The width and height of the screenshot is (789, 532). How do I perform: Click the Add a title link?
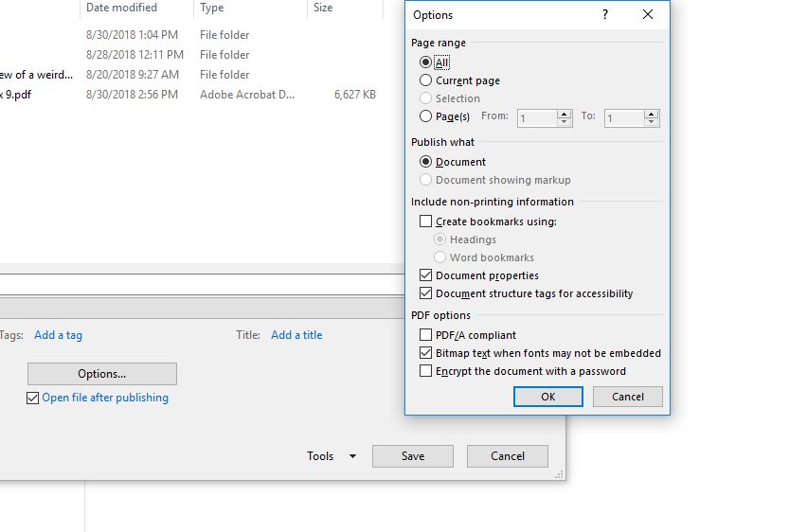[x=296, y=335]
